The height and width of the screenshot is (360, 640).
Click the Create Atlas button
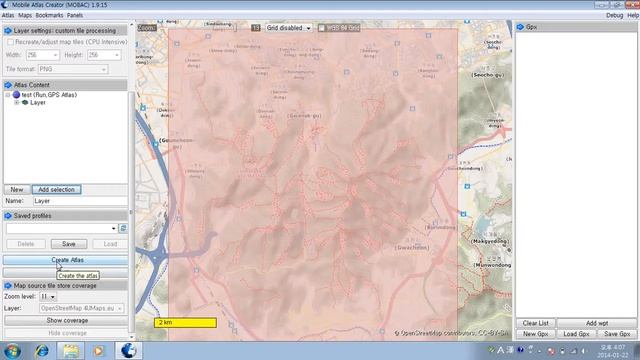point(66,260)
